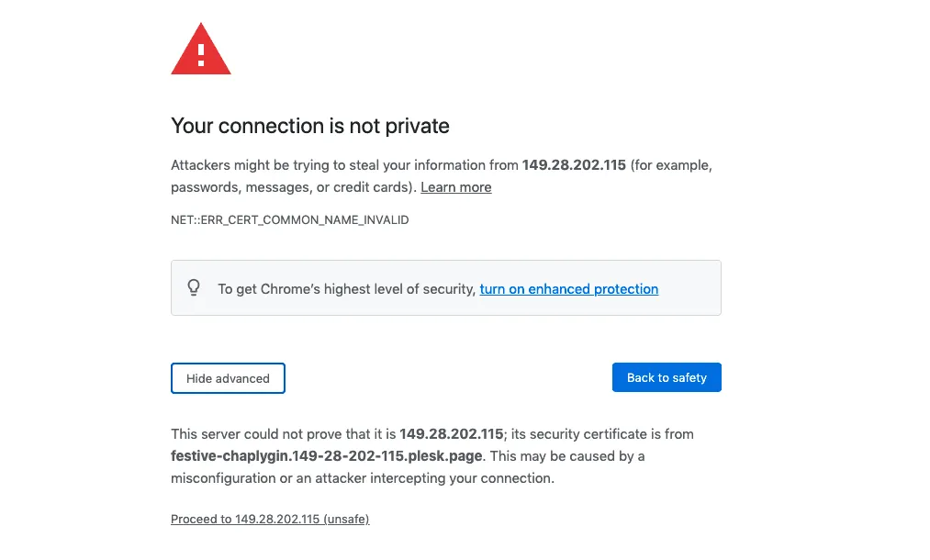The image size is (930, 560).
Task: Proceed to 149.28.202.115 (unsafe)
Action: click(x=269, y=519)
